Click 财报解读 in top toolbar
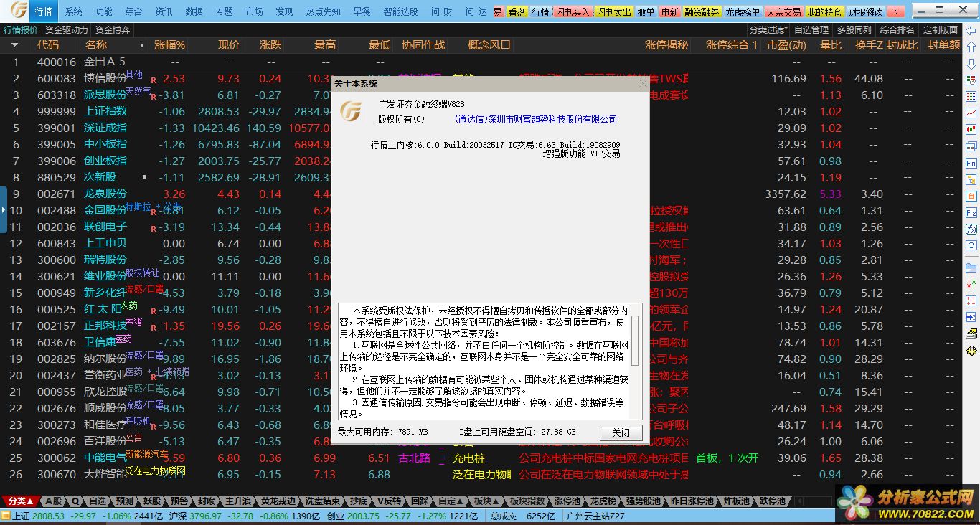The height and width of the screenshot is (525, 980). [865, 12]
